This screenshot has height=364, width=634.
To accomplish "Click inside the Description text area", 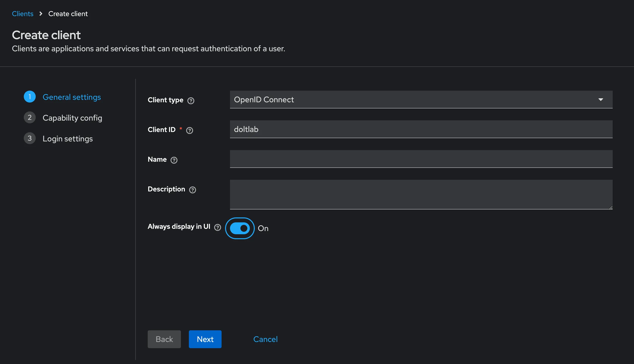I will click(421, 194).
